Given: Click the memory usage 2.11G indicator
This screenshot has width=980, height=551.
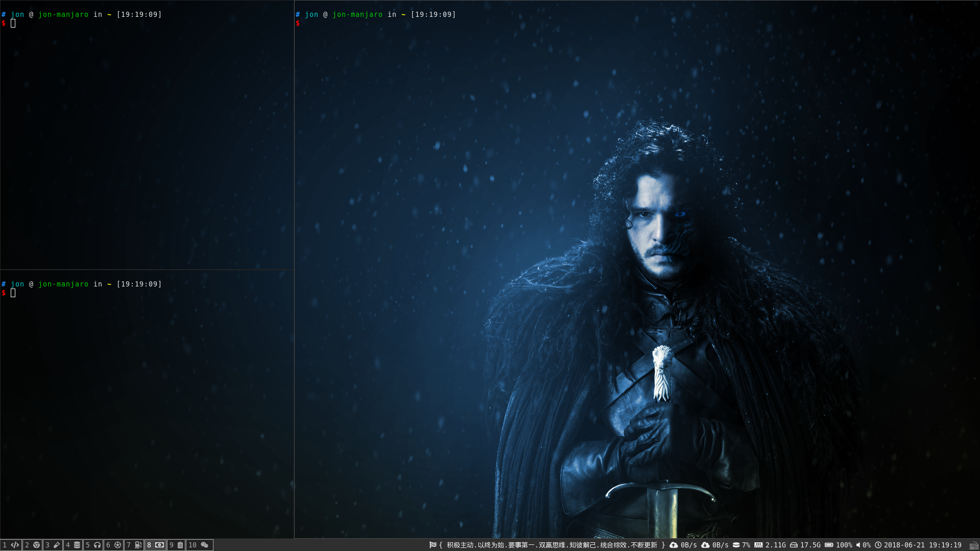Looking at the screenshot, I should click(770, 545).
